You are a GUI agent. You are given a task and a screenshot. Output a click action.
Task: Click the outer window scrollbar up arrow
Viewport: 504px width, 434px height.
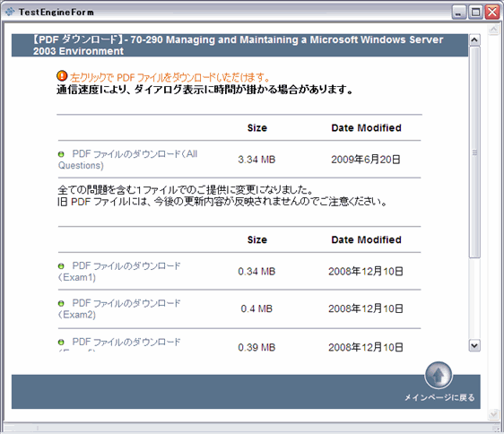pos(493,30)
